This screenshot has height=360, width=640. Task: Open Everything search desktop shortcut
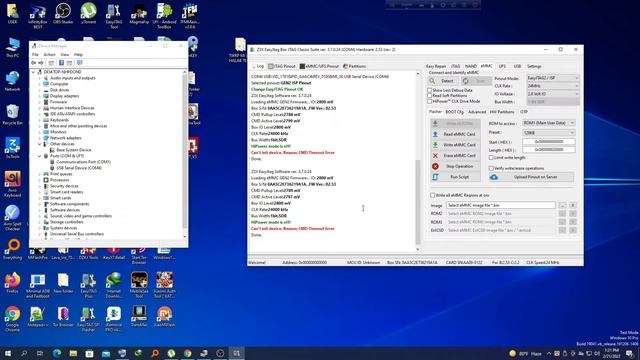point(12,249)
